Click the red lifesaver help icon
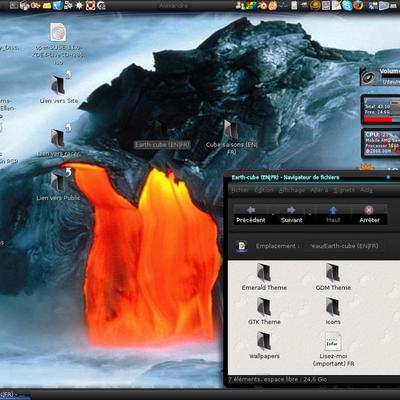400x400 pixels. pos(90,5)
